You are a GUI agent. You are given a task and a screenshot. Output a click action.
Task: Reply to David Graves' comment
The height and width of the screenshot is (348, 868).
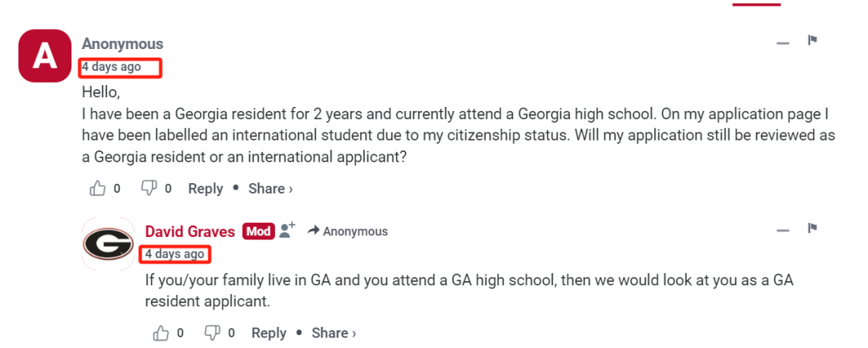tap(268, 333)
